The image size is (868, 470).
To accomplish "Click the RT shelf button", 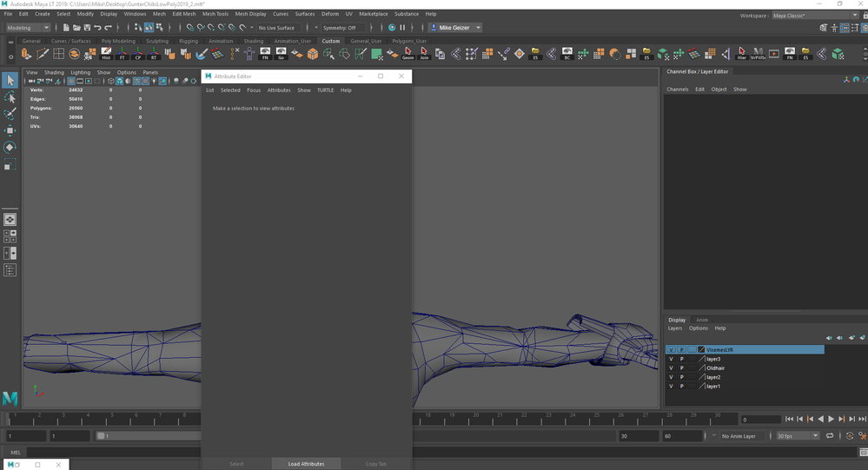I will tap(154, 54).
